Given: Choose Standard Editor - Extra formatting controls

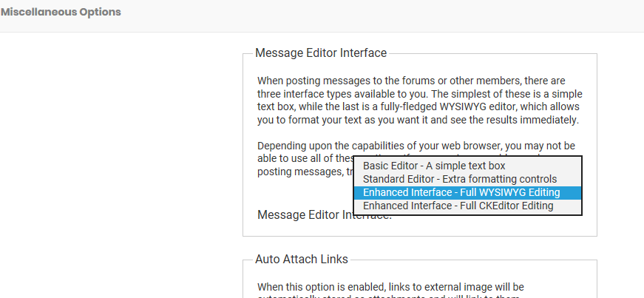Looking at the screenshot, I should point(459,179).
